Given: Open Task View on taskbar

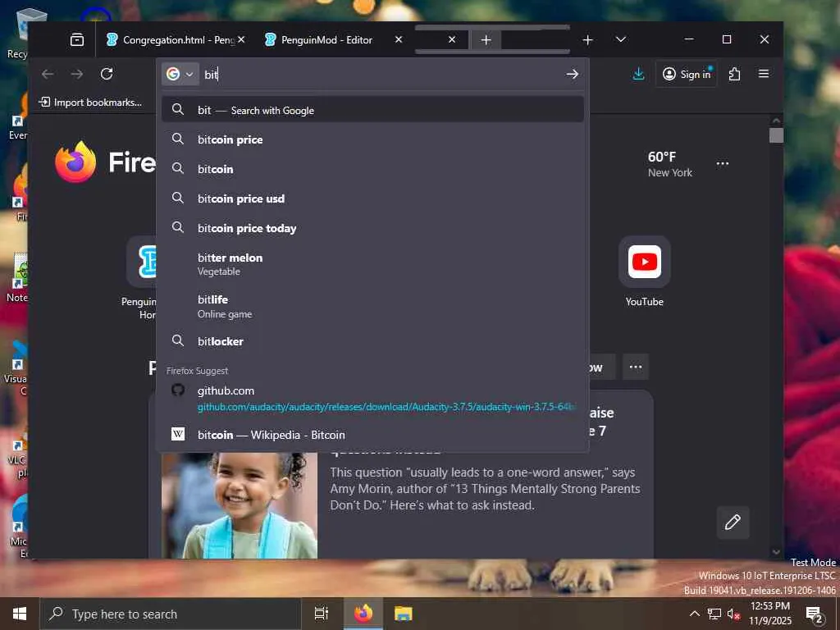Looking at the screenshot, I should 322,614.
